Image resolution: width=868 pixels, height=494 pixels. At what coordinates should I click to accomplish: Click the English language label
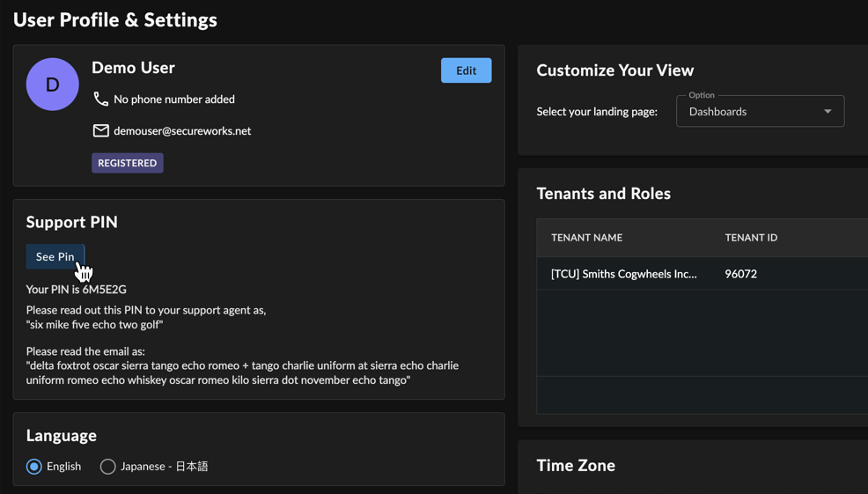(63, 467)
